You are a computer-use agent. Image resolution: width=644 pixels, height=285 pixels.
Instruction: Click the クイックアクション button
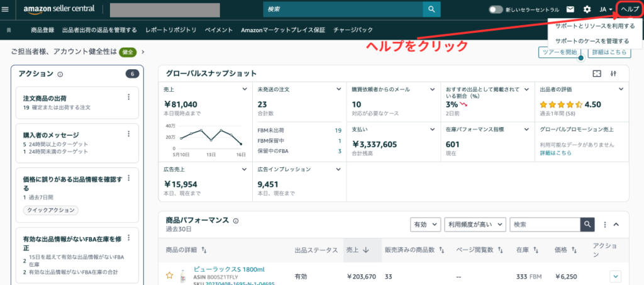tap(50, 210)
